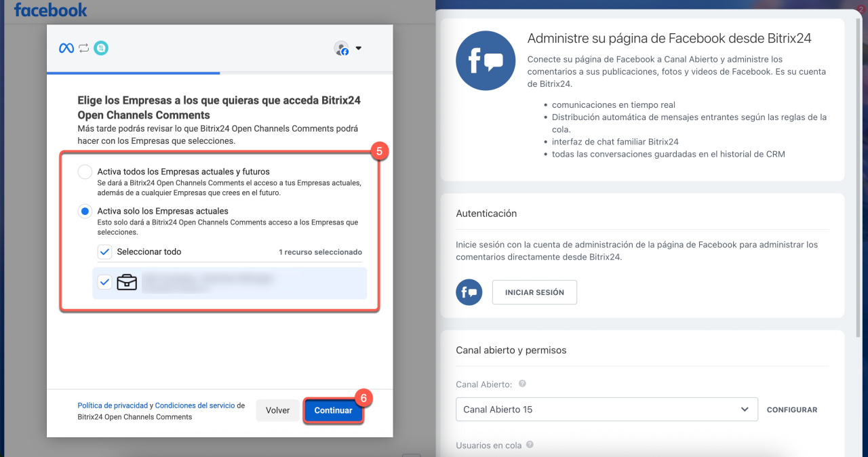The width and height of the screenshot is (868, 457).
Task: Click 'todas las conversaciones guardadas en el historial de CRM'
Action: point(669,154)
